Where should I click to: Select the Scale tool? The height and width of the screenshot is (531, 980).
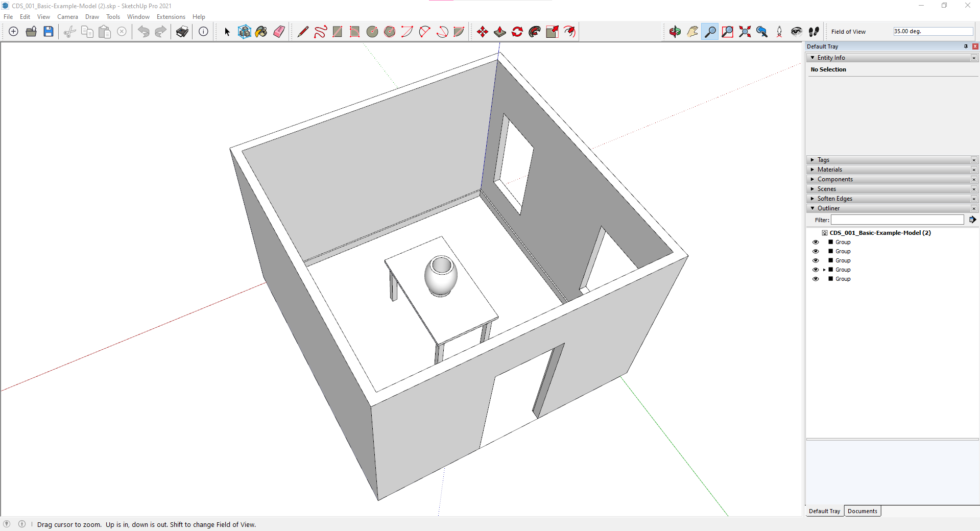pyautogui.click(x=552, y=32)
